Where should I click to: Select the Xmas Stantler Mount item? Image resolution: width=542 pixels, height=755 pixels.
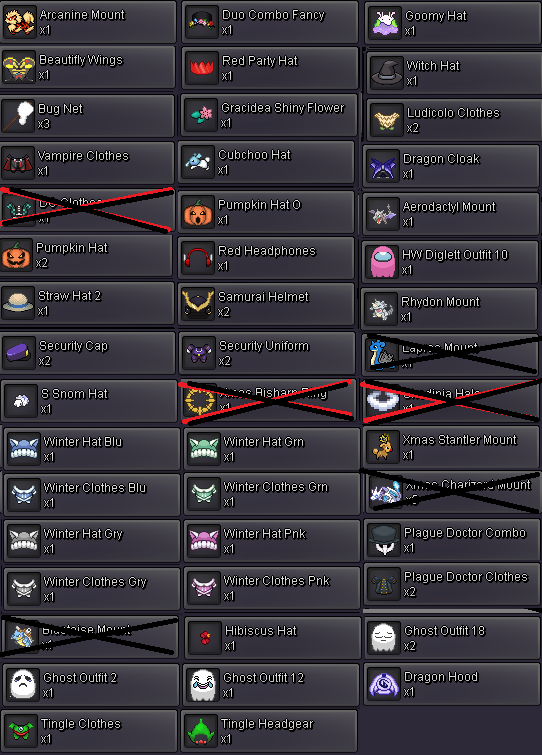(451, 447)
